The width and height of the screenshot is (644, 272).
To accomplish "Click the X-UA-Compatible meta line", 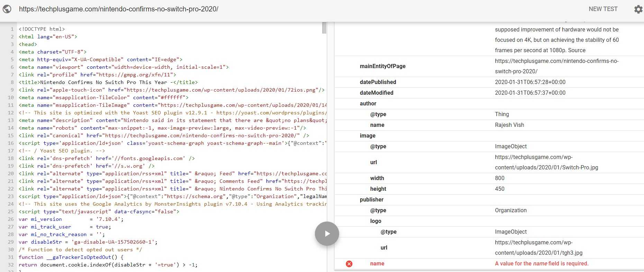I will tap(101, 59).
